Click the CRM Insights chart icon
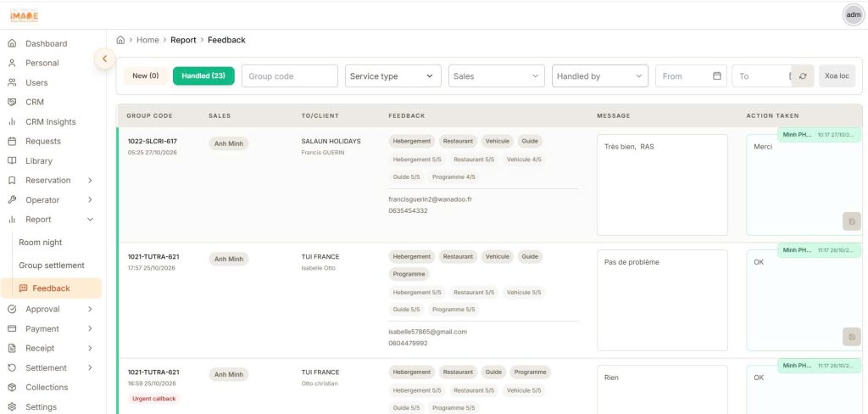This screenshot has height=414, width=868. (x=12, y=122)
